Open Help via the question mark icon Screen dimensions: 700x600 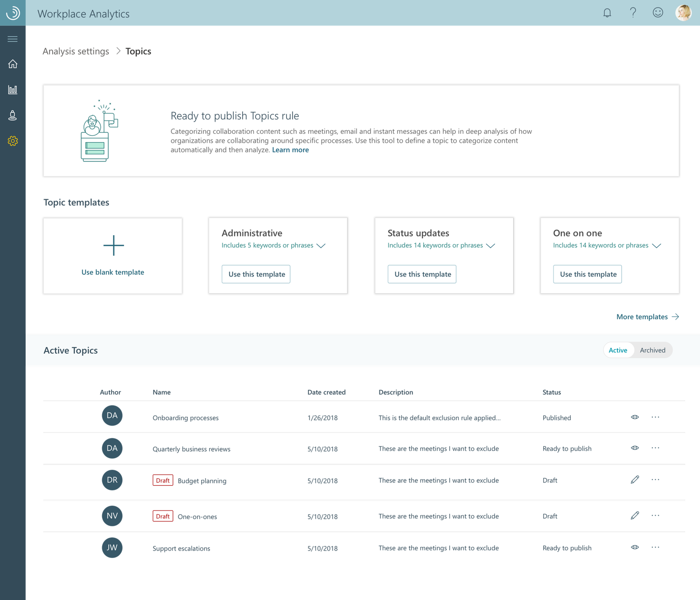pyautogui.click(x=633, y=13)
